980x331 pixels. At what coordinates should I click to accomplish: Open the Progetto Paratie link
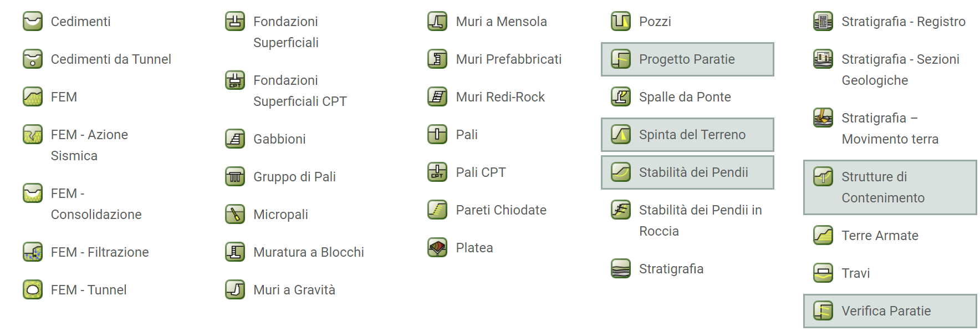point(687,59)
